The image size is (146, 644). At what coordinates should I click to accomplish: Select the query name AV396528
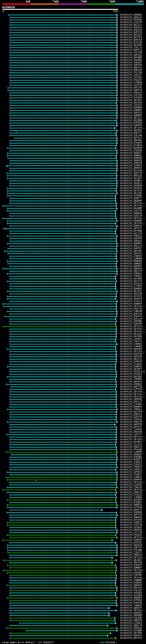8,7
